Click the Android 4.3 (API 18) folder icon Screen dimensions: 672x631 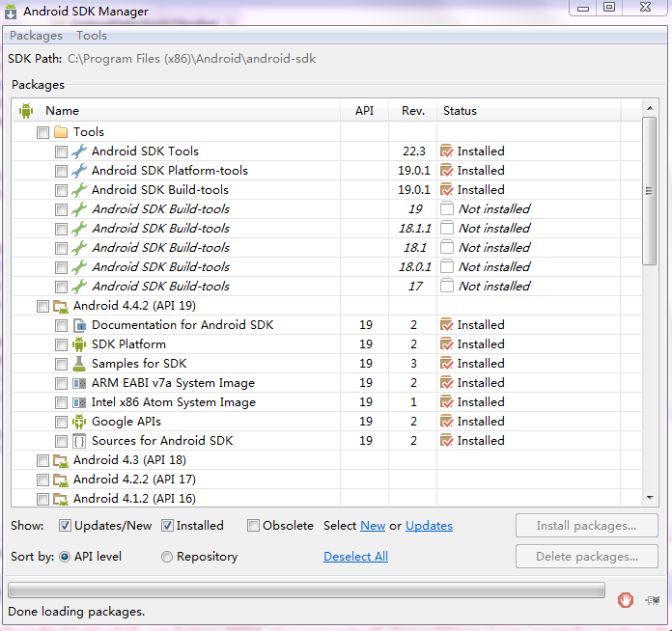point(61,460)
